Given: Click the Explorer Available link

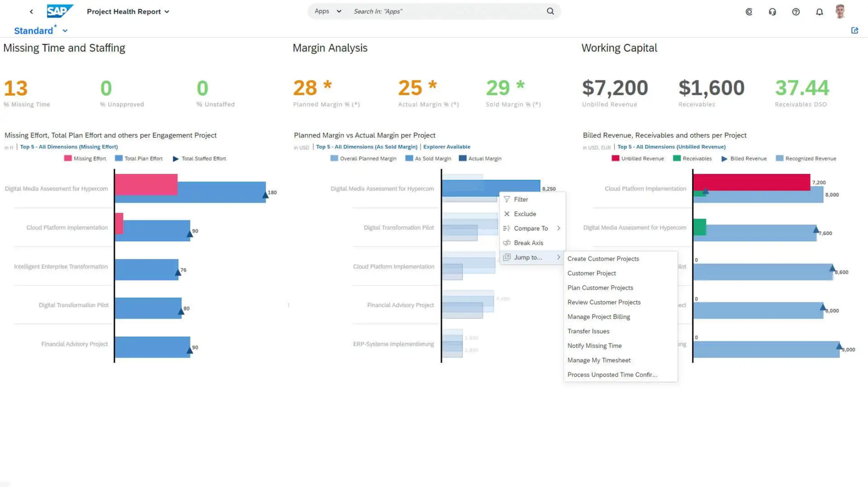Looking at the screenshot, I should tap(446, 147).
